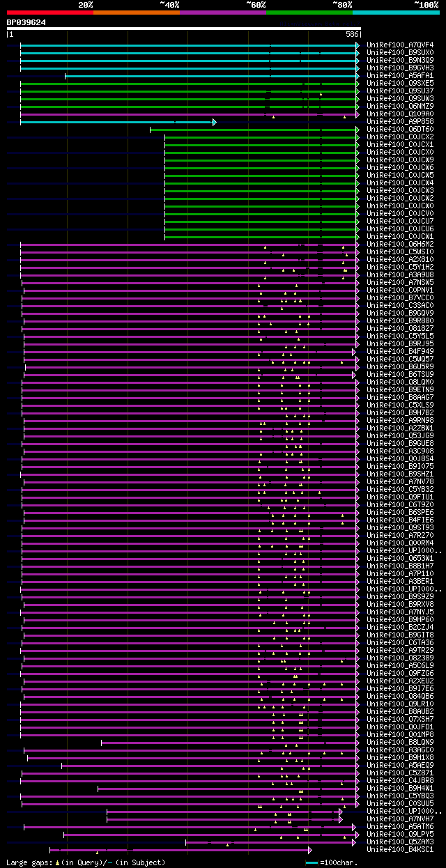Click the white query length ruler bar

point(184,29)
